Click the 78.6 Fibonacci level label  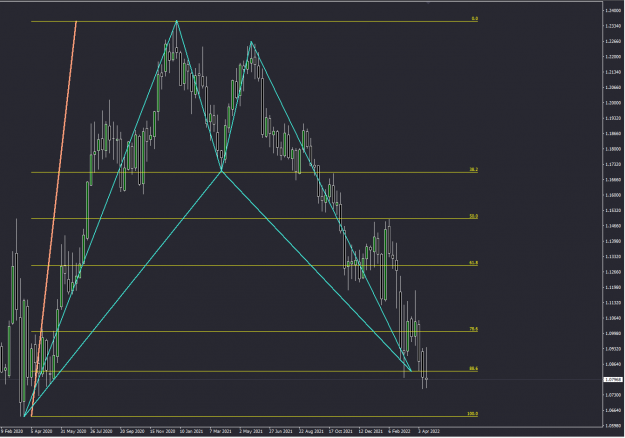tap(473, 329)
